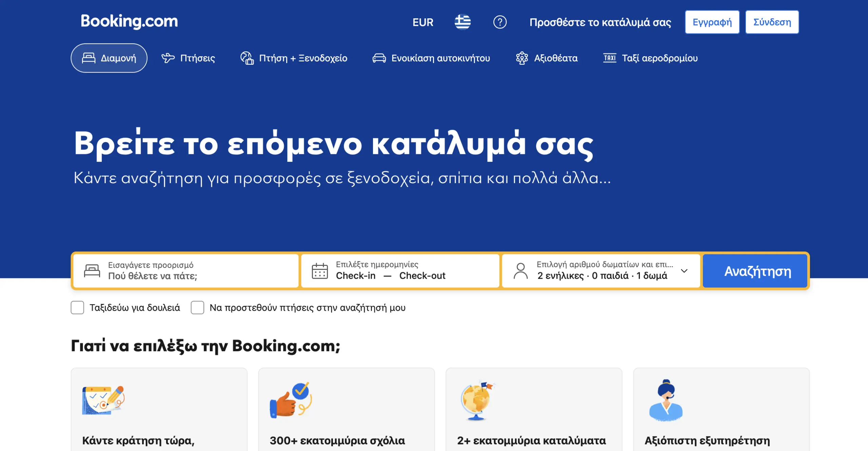Open guests dropdown 2 ενήλικες · 0 παιδιά
Screen dimensions: 868x451
[x=601, y=271]
